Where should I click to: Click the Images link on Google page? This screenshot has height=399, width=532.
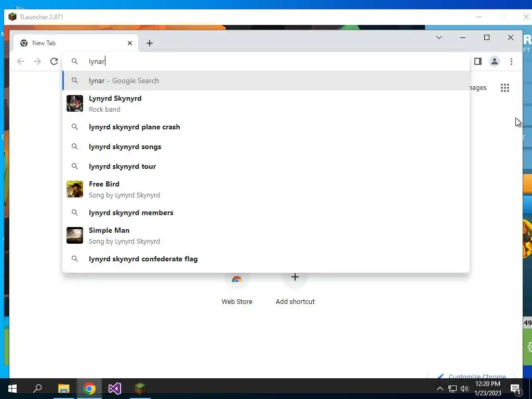pyautogui.click(x=478, y=88)
